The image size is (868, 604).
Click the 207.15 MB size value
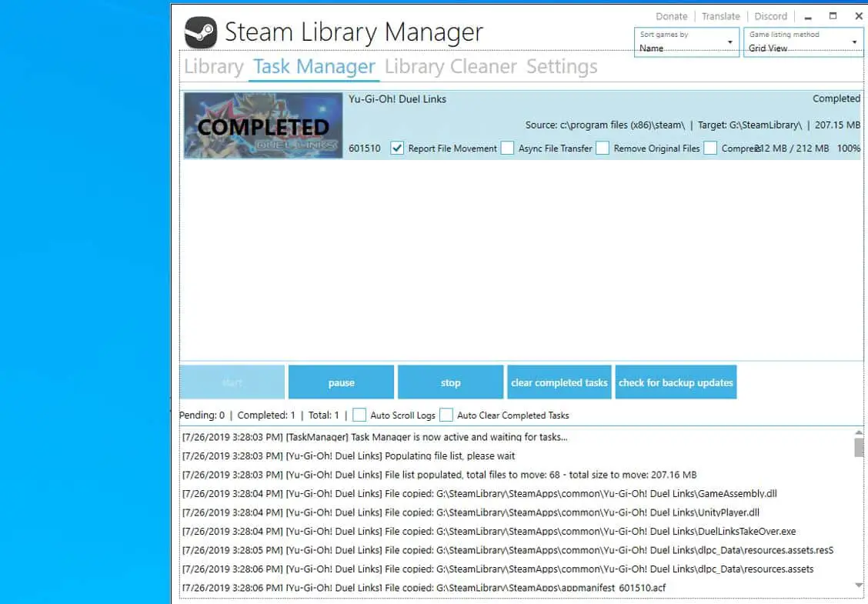click(837, 125)
